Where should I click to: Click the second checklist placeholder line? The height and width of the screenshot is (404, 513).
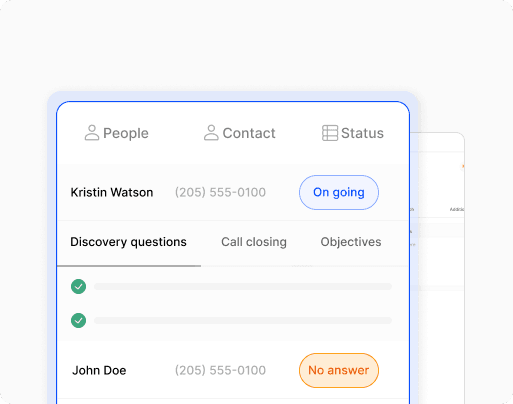point(243,320)
